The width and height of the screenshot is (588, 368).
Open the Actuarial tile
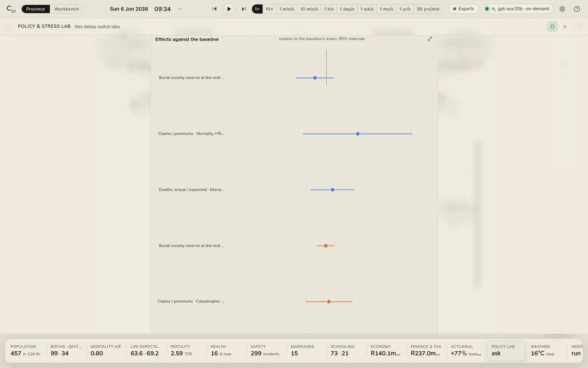(x=466, y=350)
